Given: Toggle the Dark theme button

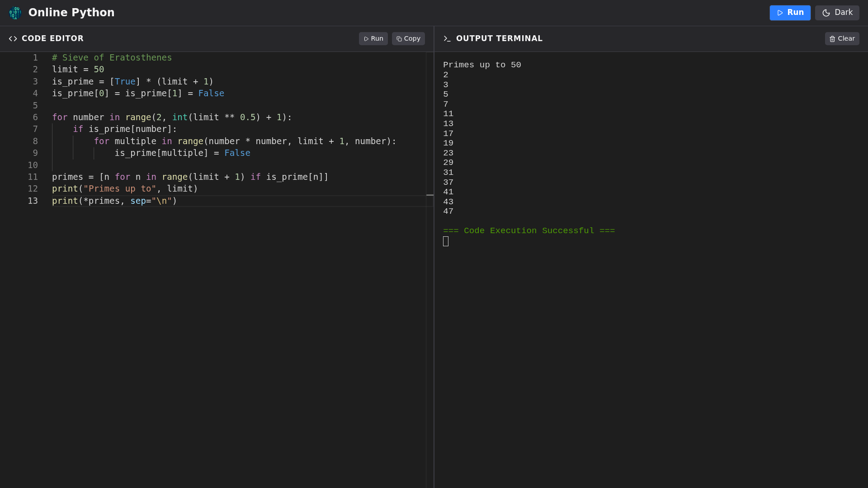Looking at the screenshot, I should click(x=837, y=13).
